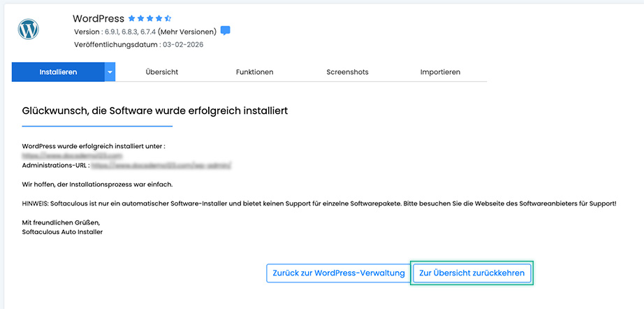This screenshot has height=309, width=644.
Task: Expand the Installieren dropdown arrow
Action: tap(110, 72)
